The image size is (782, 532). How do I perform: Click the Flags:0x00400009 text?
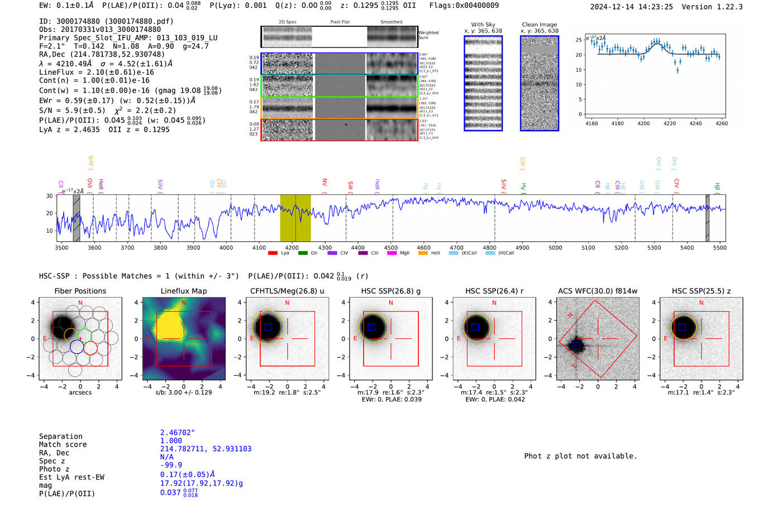click(464, 6)
